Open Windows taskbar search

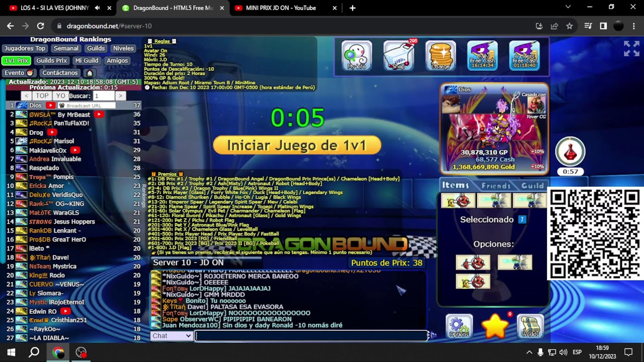[x=34, y=352]
